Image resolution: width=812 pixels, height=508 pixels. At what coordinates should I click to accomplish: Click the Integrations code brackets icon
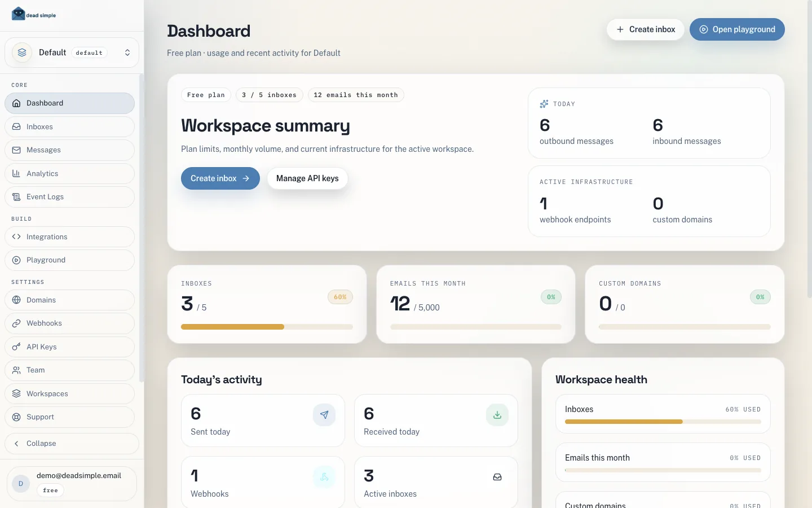tap(16, 237)
